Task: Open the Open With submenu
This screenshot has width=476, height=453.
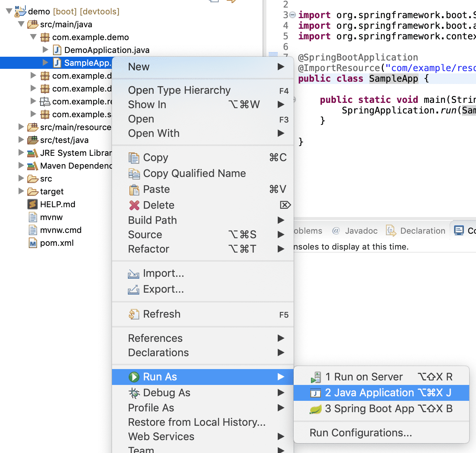Action: (153, 133)
